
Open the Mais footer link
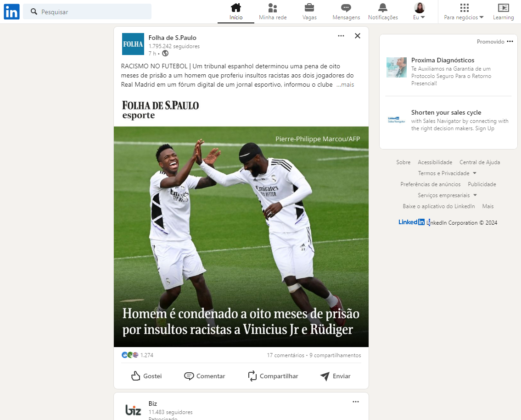pos(488,206)
